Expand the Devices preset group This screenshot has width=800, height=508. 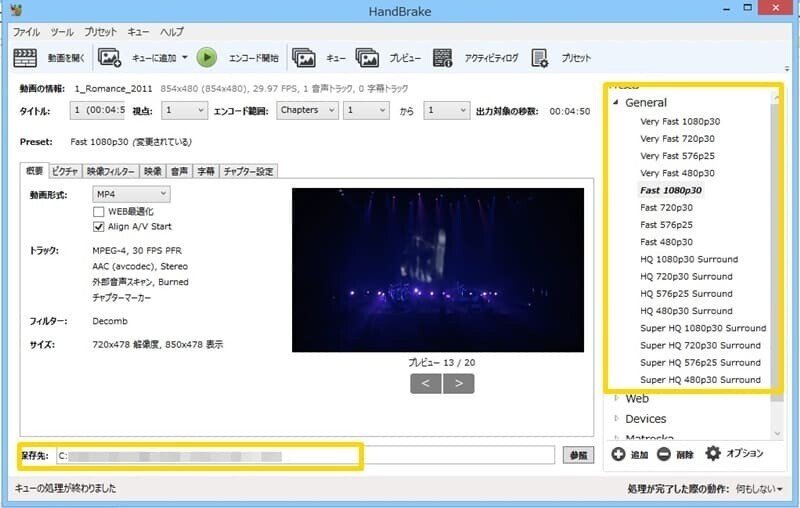616,418
